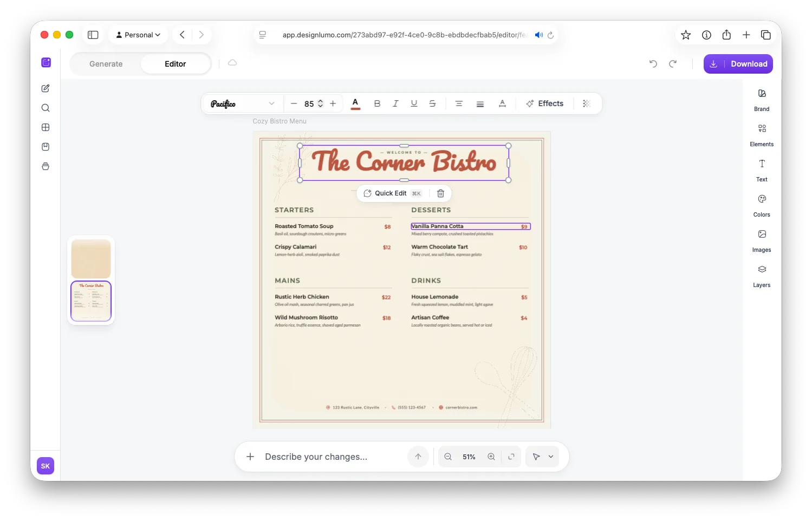
Task: Click the 51% zoom level
Action: (x=469, y=457)
